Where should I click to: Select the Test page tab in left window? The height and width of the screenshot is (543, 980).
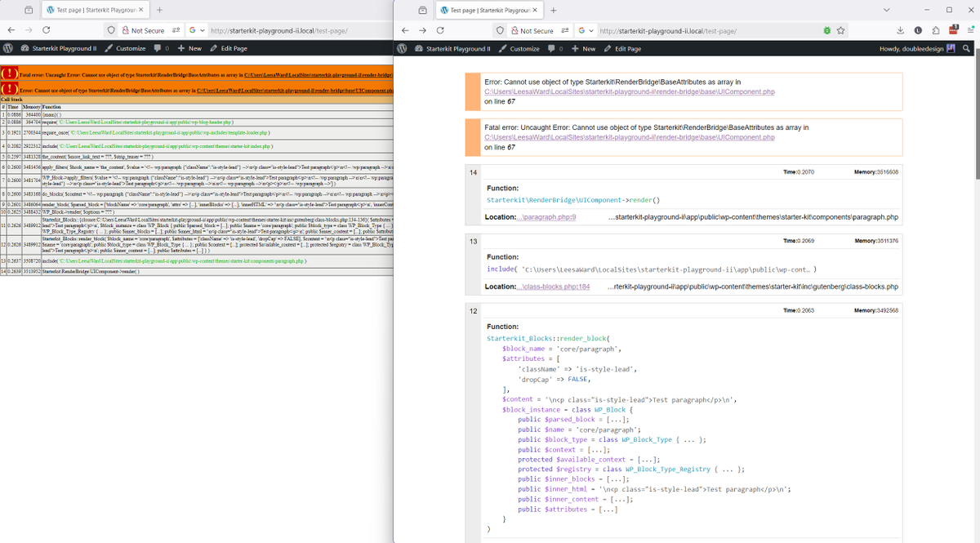[95, 10]
